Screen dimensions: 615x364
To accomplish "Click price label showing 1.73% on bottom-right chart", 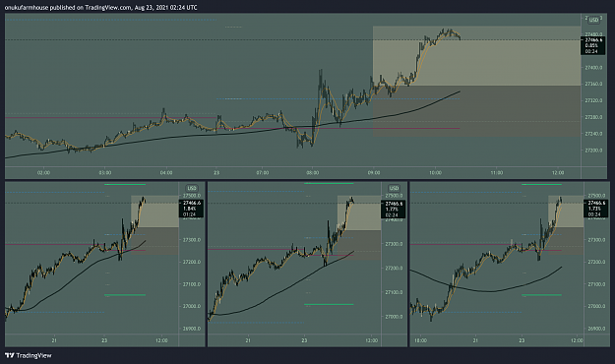I will click(x=595, y=209).
